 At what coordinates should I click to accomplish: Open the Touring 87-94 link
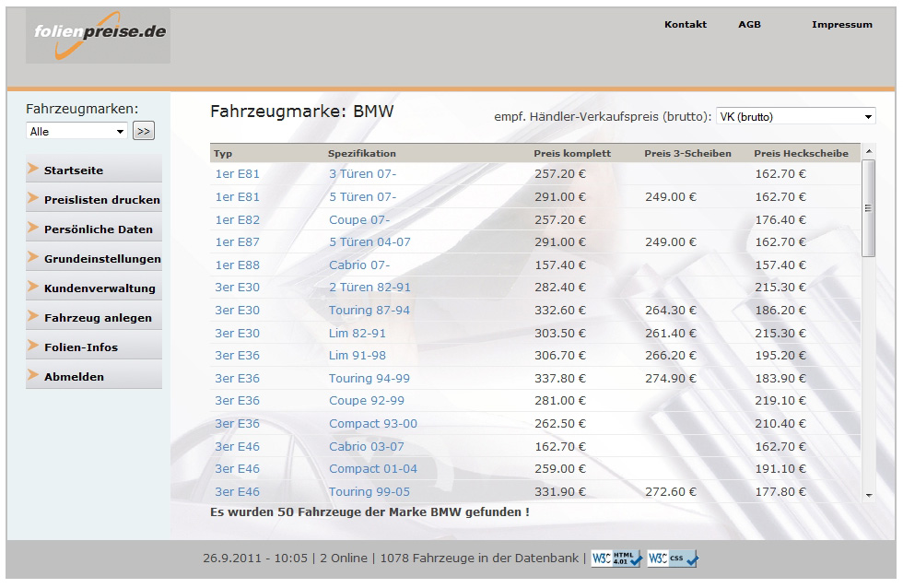[369, 311]
